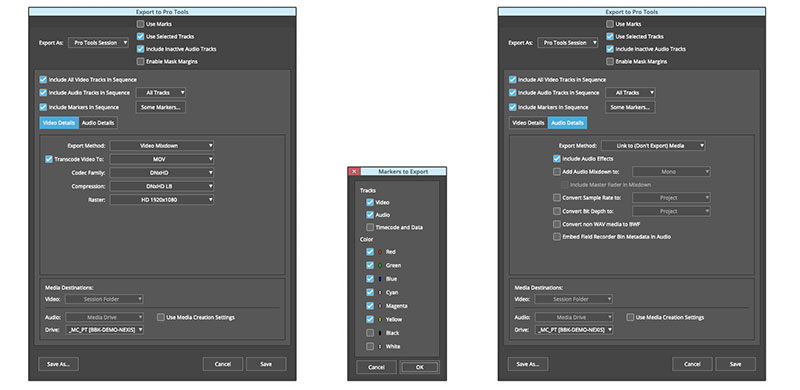Open Export As dropdown in left dialog

click(98, 43)
